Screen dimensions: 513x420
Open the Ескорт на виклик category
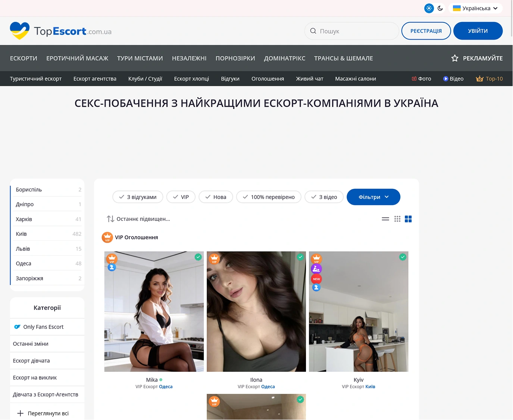coord(47,377)
